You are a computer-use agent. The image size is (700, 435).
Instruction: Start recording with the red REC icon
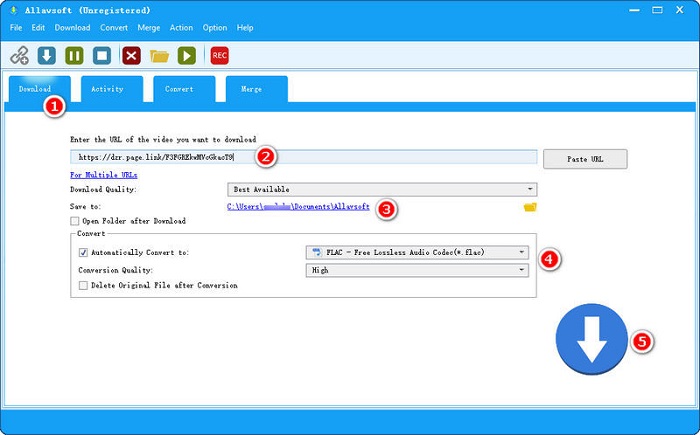(219, 55)
